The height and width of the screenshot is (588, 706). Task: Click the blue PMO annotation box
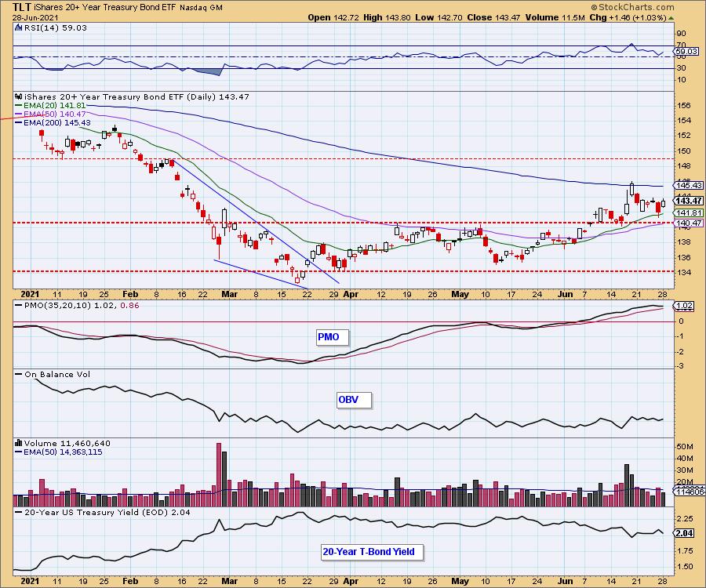333,337
